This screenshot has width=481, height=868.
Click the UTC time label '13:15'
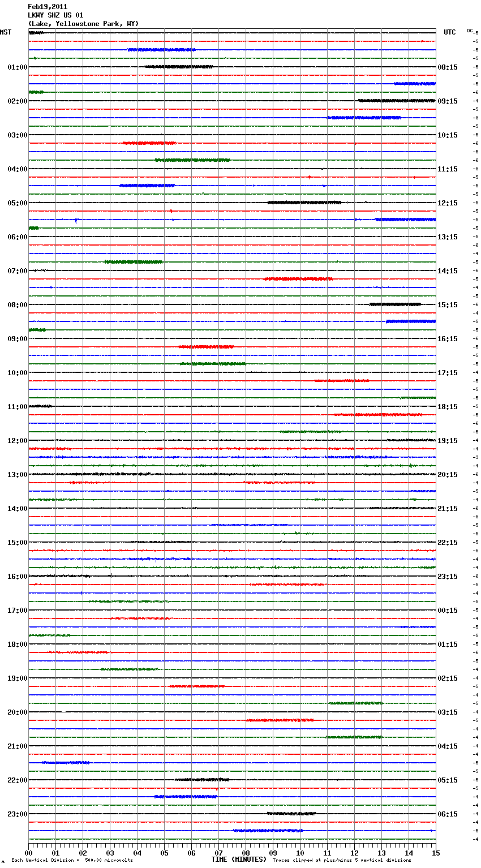coord(448,237)
